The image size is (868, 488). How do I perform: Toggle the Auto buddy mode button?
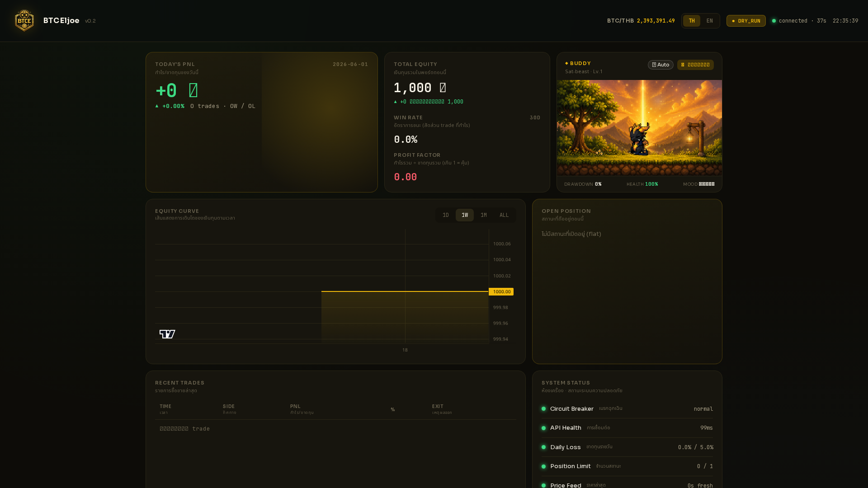(x=660, y=65)
